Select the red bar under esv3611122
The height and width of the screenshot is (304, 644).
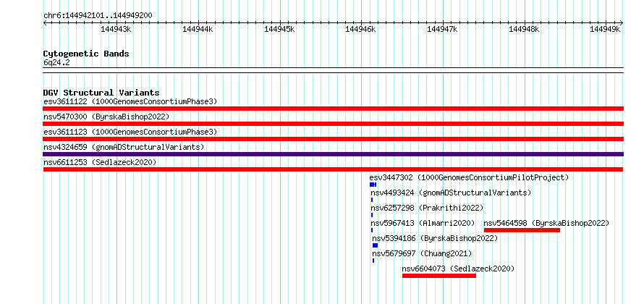point(333,109)
